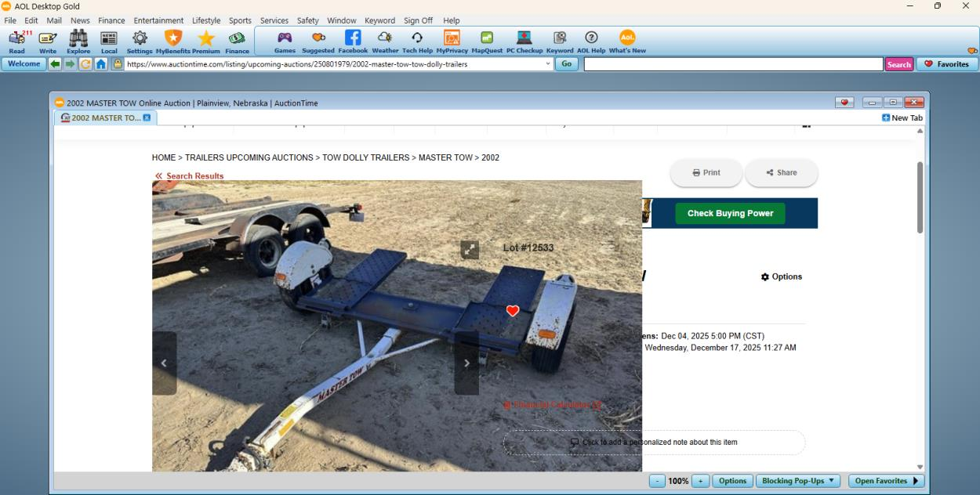
Task: Expand the image to fullscreen view
Action: [x=470, y=250]
